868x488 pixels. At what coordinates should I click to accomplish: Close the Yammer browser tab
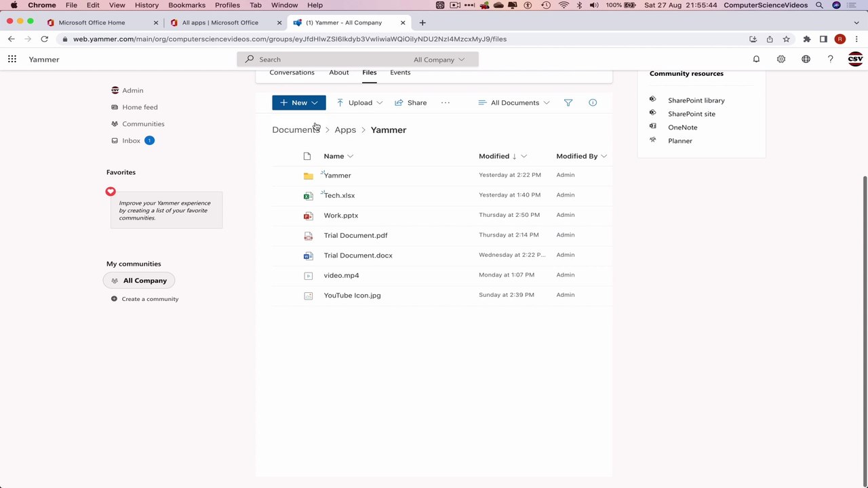click(x=403, y=22)
